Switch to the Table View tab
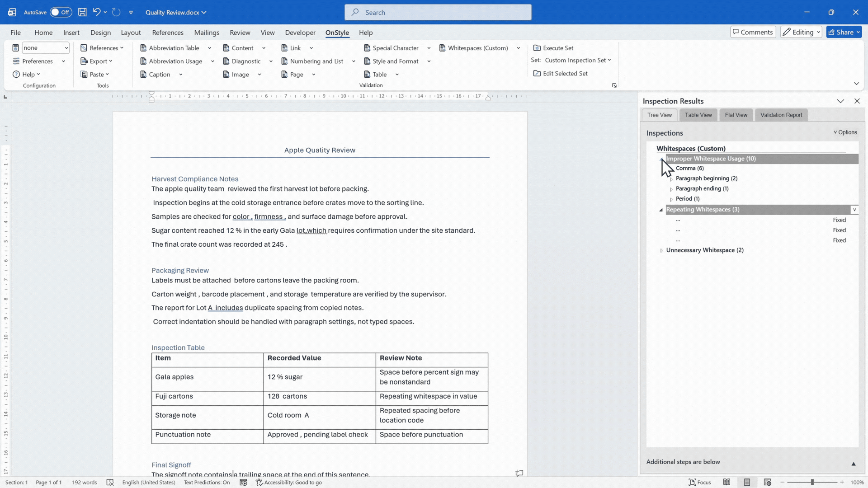This screenshot has height=488, width=868. coord(698,115)
